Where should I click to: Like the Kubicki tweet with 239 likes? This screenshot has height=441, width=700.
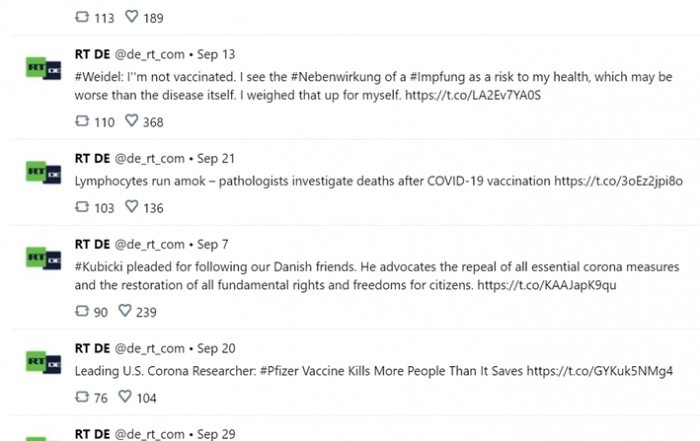click(x=125, y=311)
